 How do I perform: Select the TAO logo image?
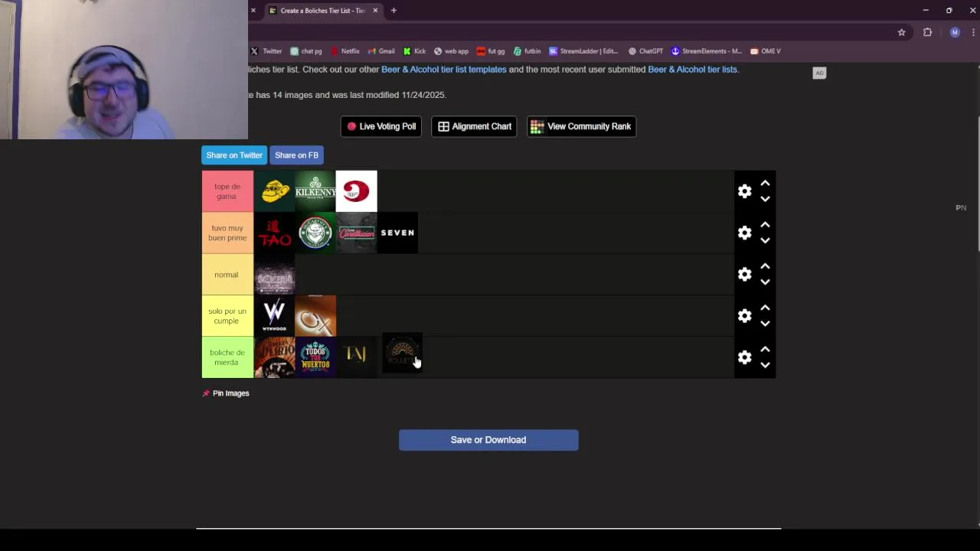274,233
